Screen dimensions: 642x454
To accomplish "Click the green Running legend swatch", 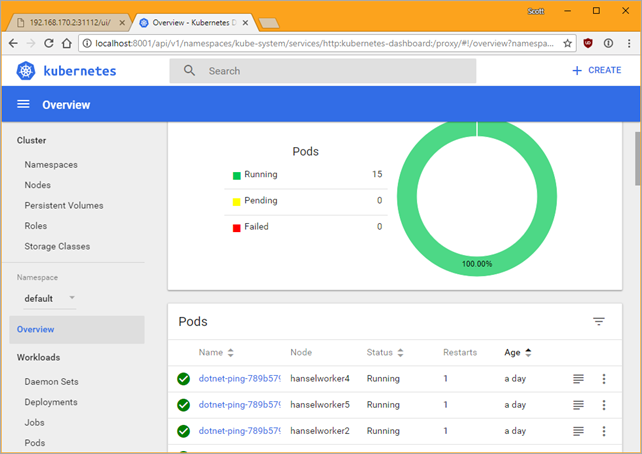I will [x=237, y=176].
